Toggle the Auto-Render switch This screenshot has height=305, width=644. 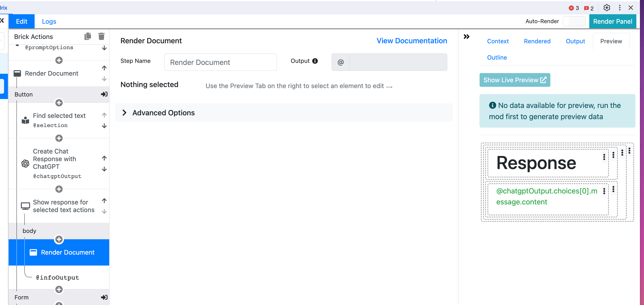[574, 21]
